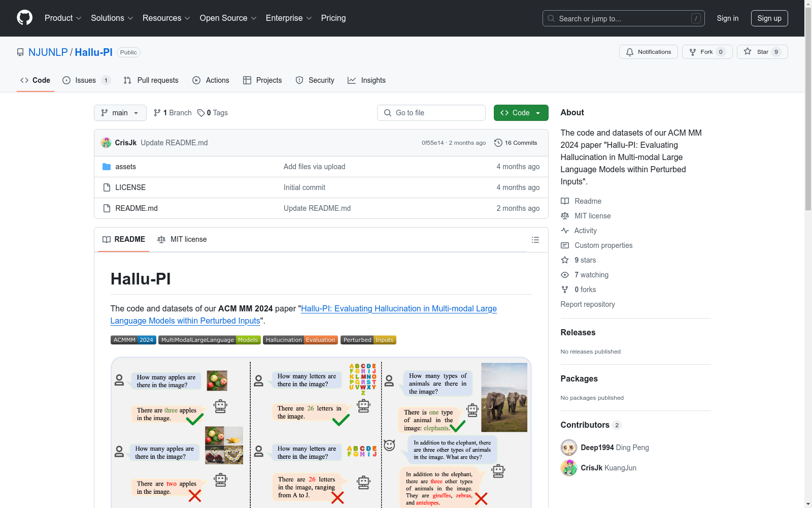Expand the Open Source menu

228,18
